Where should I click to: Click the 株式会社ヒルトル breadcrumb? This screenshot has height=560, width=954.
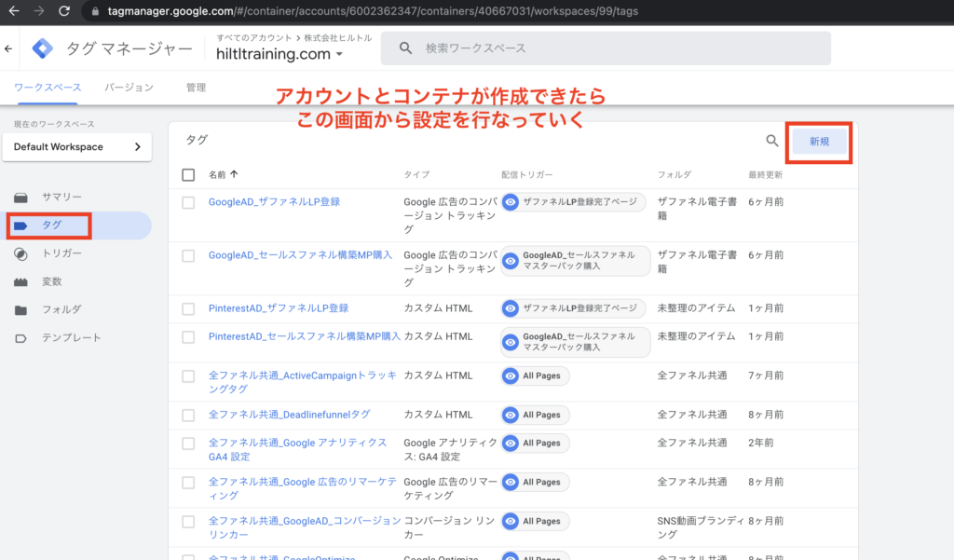(338, 38)
